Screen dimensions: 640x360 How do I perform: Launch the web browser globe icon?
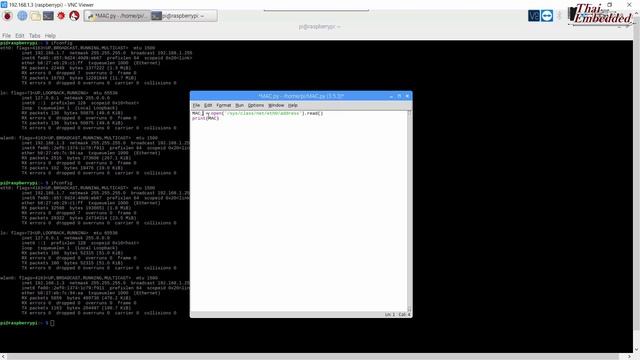(22, 16)
